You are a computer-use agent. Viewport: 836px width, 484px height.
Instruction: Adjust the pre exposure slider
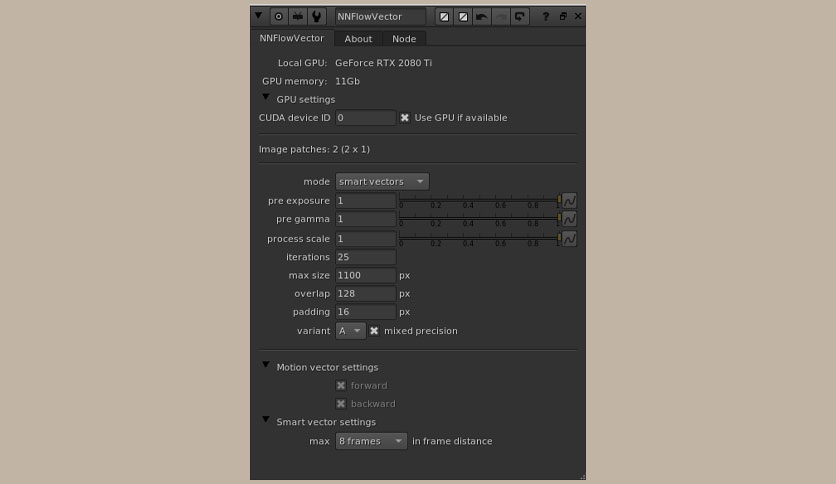pyautogui.click(x=479, y=201)
